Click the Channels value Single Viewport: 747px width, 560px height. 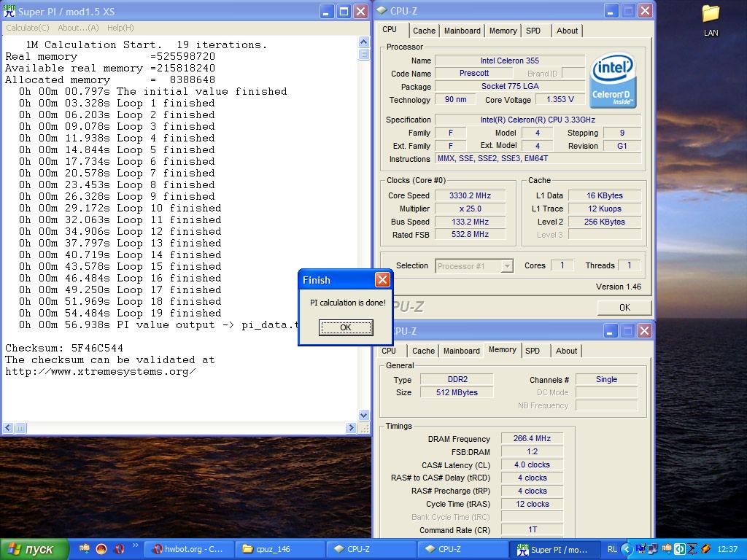point(606,379)
